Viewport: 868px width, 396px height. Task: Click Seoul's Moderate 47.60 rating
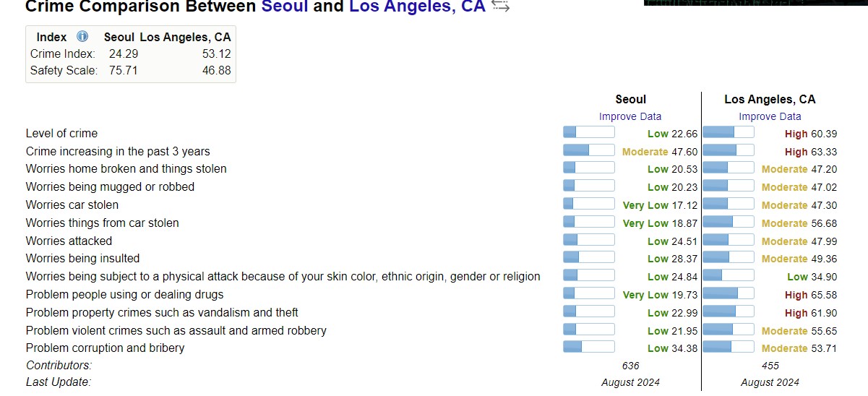tap(659, 152)
